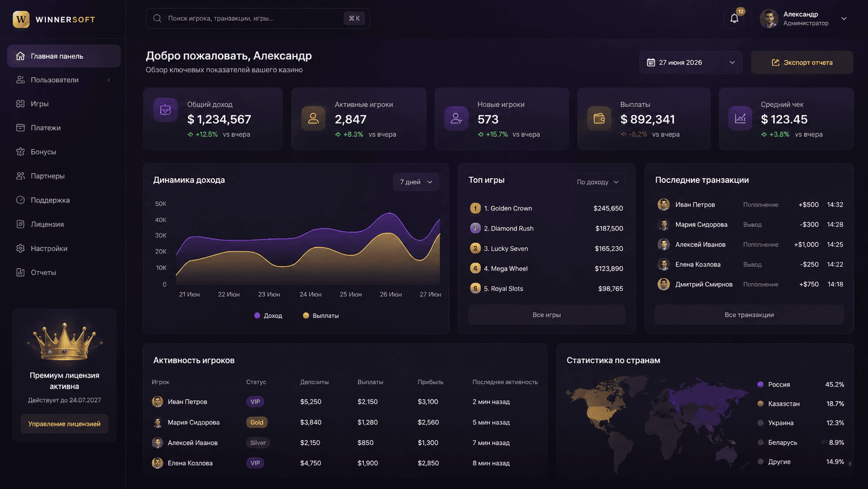Click Украина legend dot
This screenshot has height=489, width=868.
(x=761, y=423)
